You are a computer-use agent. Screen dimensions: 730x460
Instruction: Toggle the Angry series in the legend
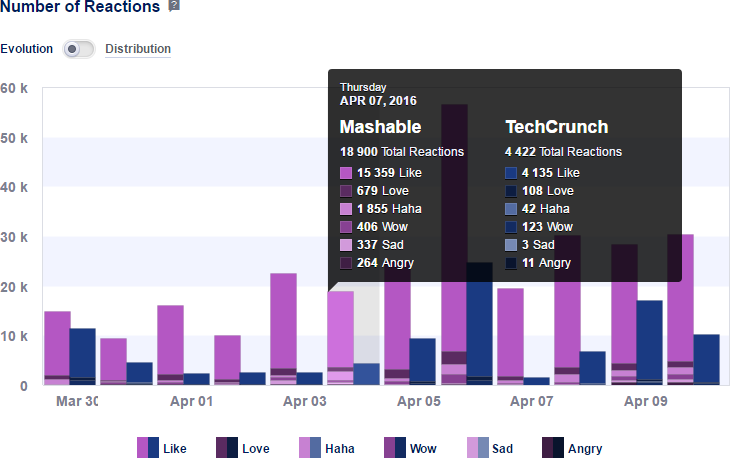(572, 448)
